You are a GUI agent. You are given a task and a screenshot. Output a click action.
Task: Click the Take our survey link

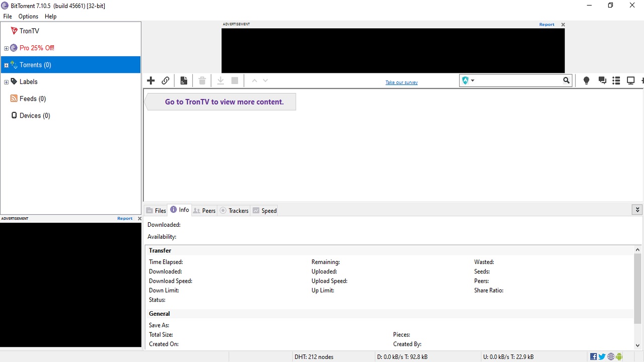pyautogui.click(x=401, y=82)
